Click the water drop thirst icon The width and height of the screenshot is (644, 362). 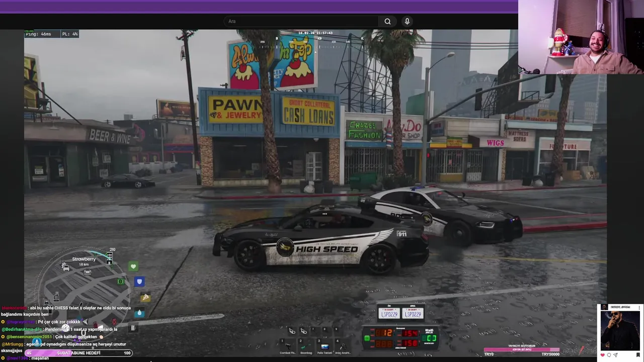point(139,313)
